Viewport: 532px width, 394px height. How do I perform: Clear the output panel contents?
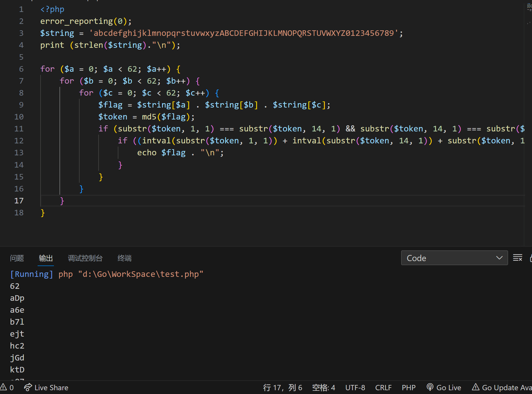point(517,258)
